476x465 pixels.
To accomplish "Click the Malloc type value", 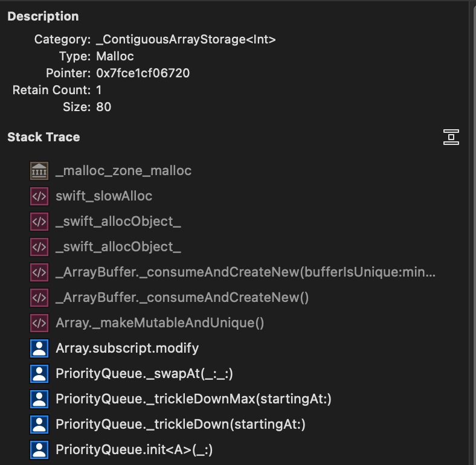I will tap(115, 56).
